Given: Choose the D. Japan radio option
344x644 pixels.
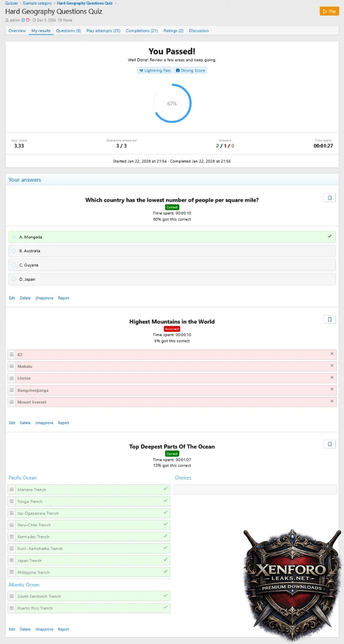Looking at the screenshot, I should click(14, 279).
